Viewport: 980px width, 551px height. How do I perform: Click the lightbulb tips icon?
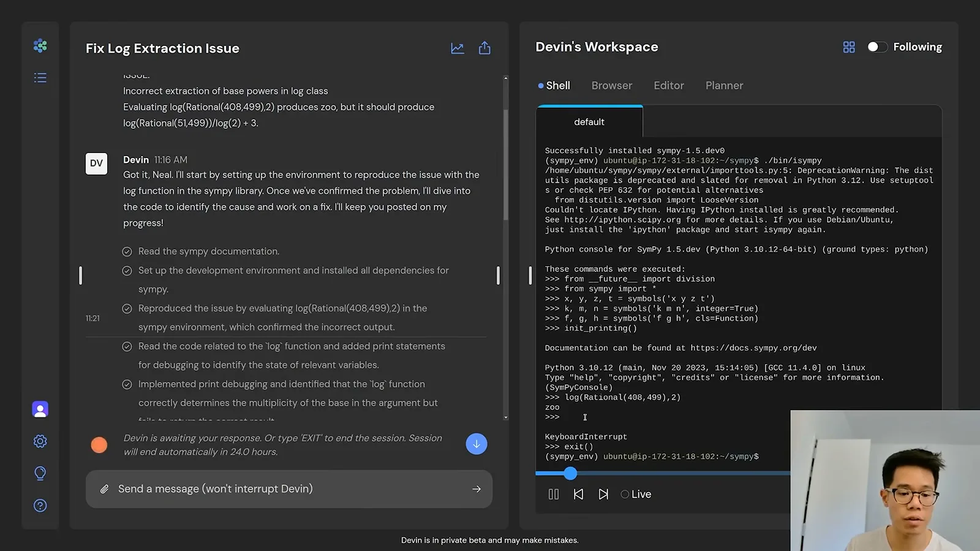40,473
